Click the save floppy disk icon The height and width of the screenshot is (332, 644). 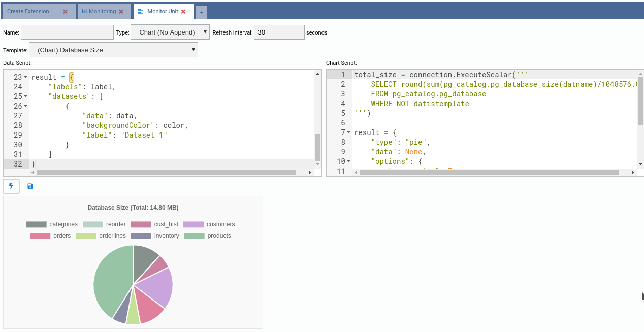point(30,186)
